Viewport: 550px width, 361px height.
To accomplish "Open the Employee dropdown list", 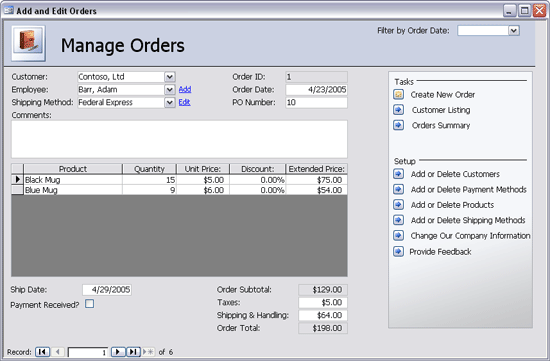I will click(169, 89).
